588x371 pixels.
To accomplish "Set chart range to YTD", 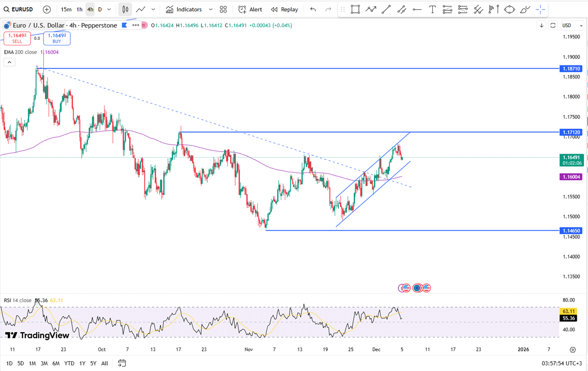I will [69, 363].
